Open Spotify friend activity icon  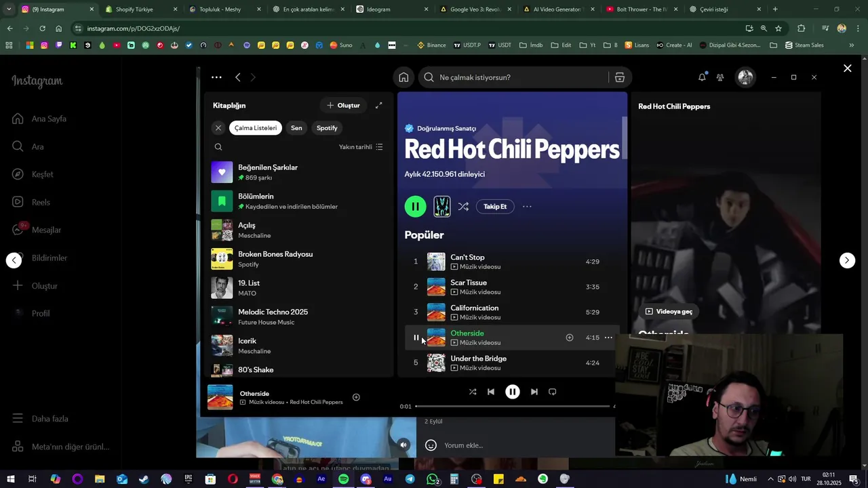coord(720,77)
